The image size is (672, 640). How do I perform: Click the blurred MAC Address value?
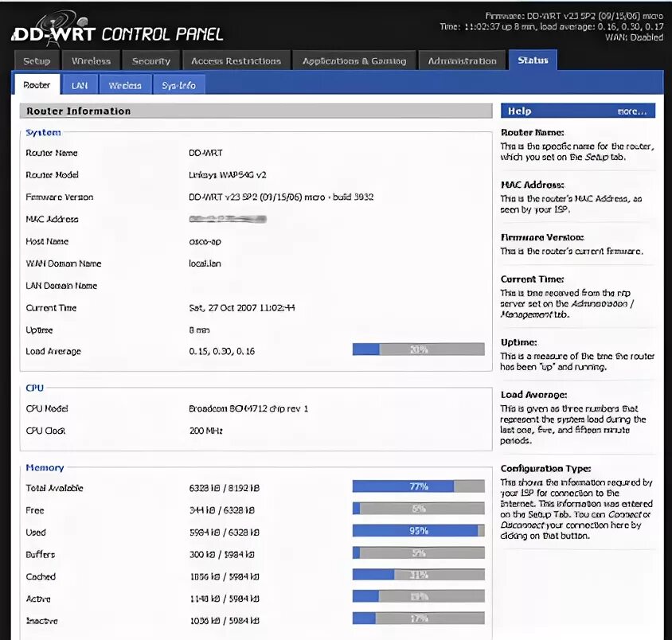pyautogui.click(x=228, y=219)
